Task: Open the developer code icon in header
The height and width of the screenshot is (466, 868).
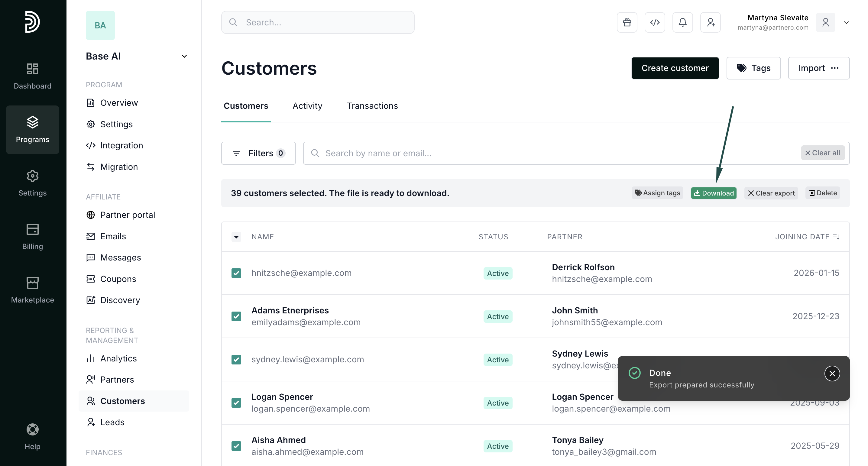Action: point(654,22)
